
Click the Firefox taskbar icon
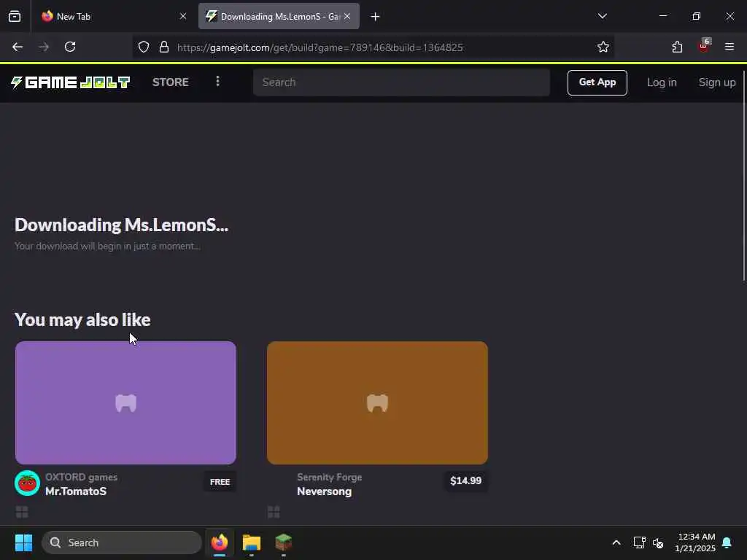(220, 542)
